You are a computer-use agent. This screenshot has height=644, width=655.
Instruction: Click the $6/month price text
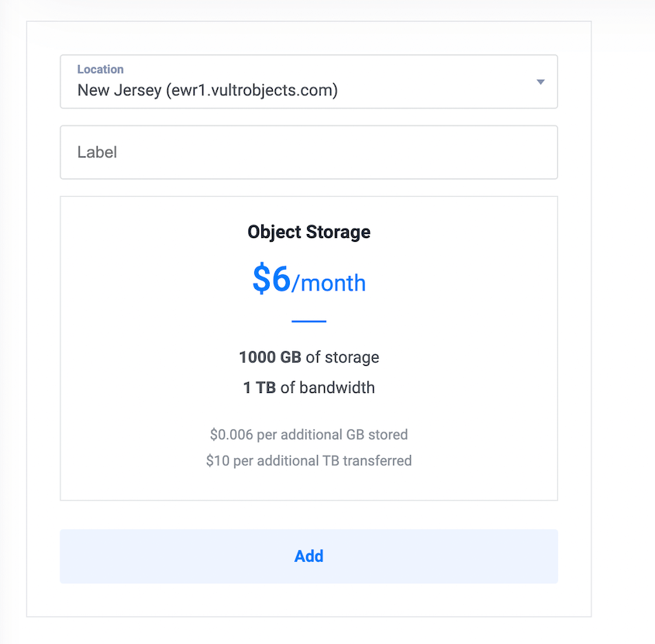pyautogui.click(x=309, y=279)
